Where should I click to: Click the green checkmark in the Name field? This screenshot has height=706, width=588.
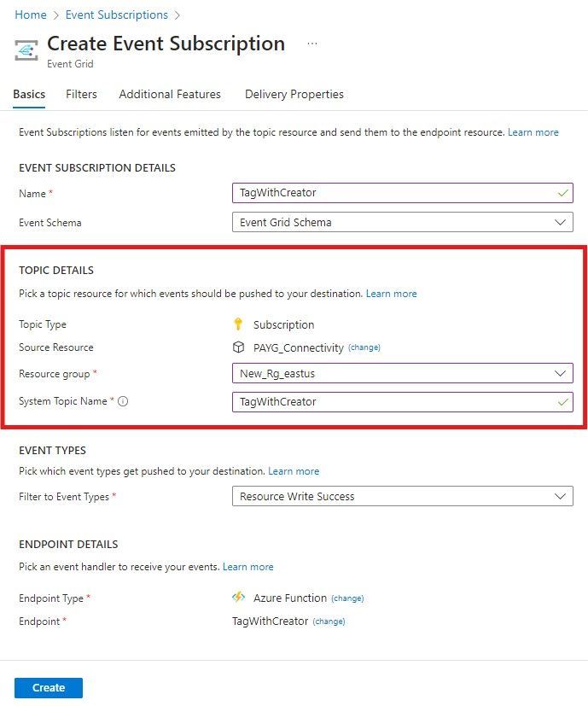pos(562,193)
